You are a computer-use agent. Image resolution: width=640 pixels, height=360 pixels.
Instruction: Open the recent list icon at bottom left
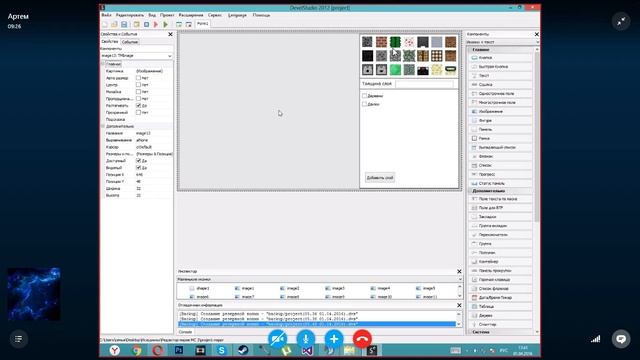(x=18, y=339)
